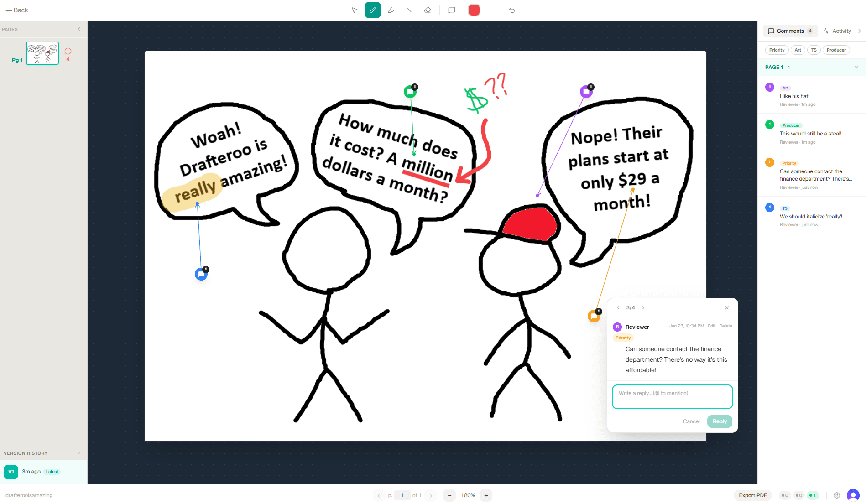
Task: Focus the 'Write a reply' input field
Action: [672, 397]
